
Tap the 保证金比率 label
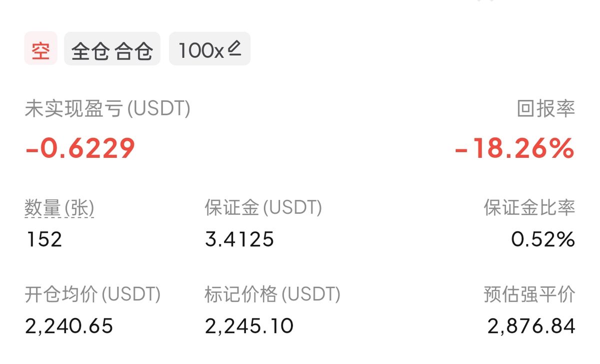click(x=529, y=208)
